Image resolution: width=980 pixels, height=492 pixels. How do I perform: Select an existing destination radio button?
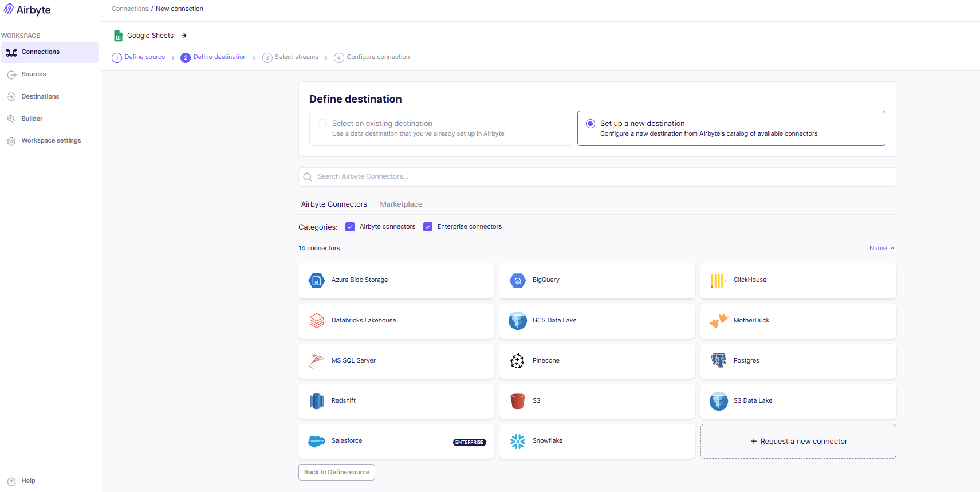tap(322, 124)
